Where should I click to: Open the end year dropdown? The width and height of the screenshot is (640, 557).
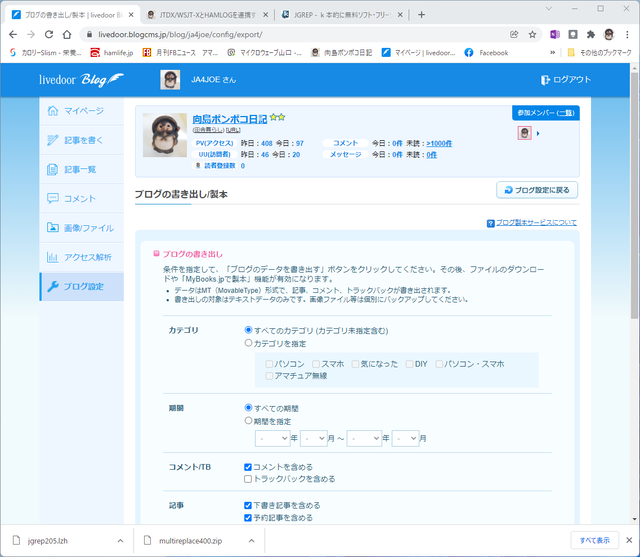[x=364, y=439]
